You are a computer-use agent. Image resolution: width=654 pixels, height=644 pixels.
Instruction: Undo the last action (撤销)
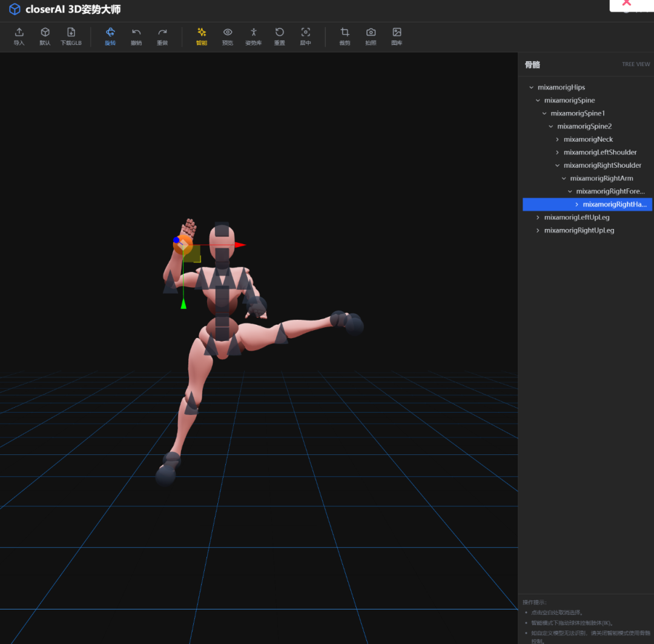tap(136, 36)
